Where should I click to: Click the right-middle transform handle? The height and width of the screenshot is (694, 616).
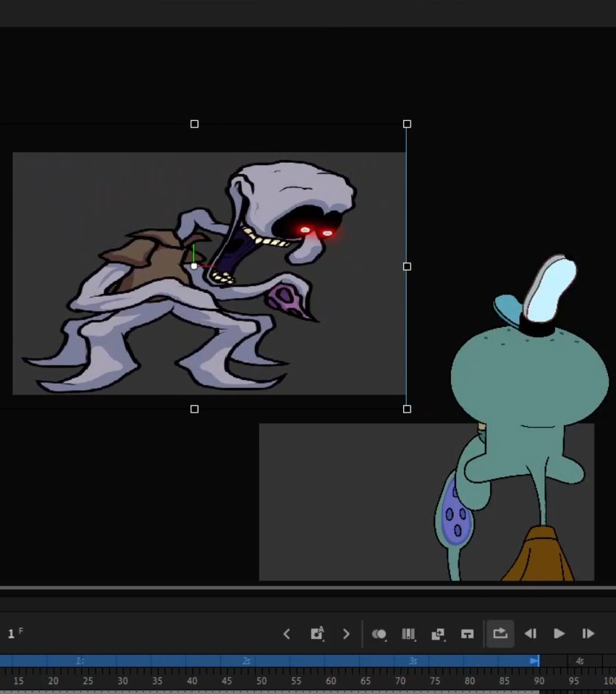point(407,266)
